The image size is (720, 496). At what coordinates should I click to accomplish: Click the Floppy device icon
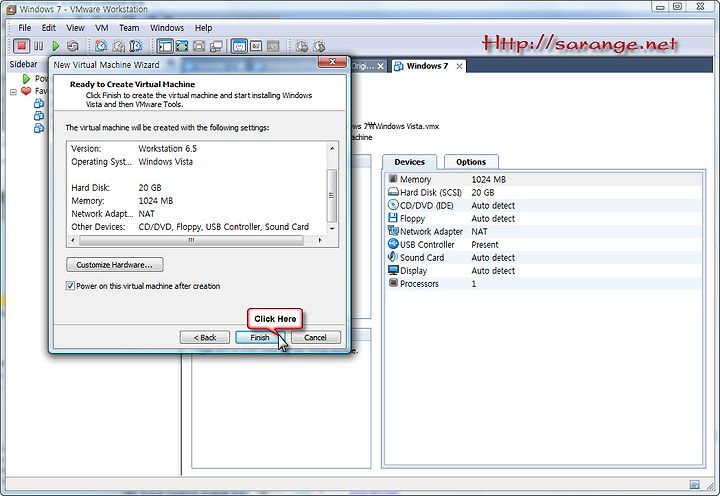tap(393, 218)
